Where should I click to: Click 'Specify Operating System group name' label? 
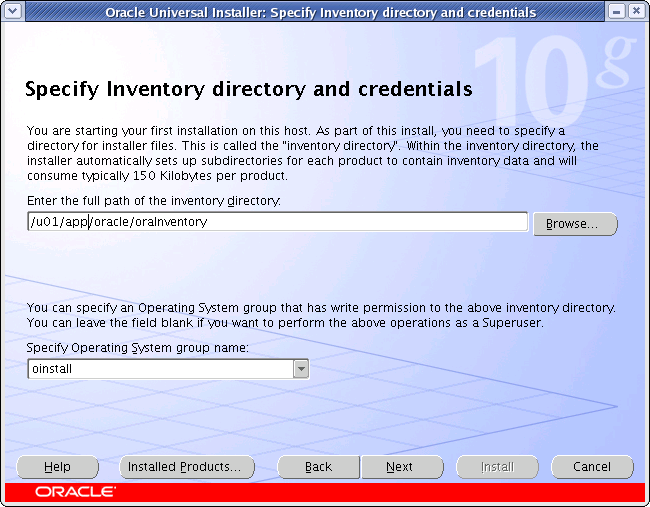[x=138, y=347]
